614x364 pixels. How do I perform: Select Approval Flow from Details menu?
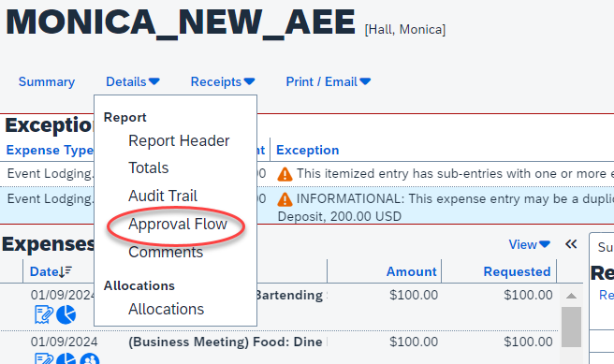178,225
